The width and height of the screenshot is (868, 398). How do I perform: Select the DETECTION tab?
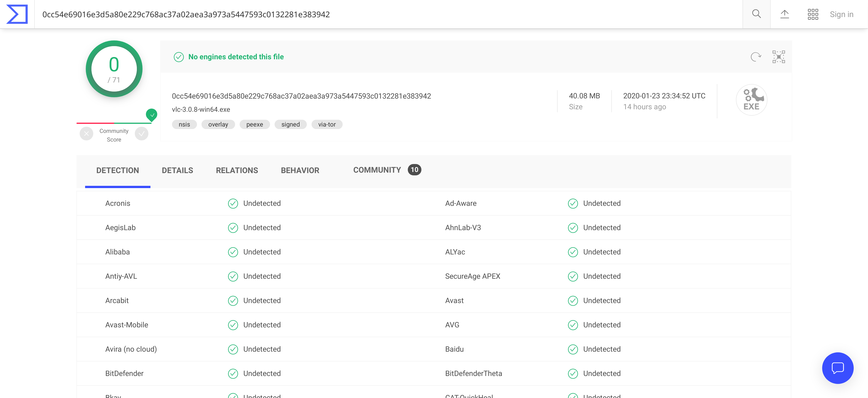pyautogui.click(x=118, y=170)
